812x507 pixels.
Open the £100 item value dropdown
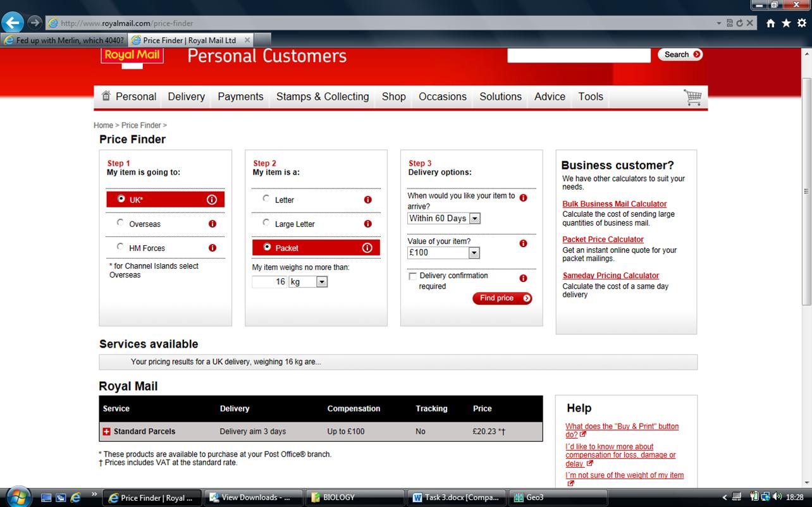(x=474, y=253)
